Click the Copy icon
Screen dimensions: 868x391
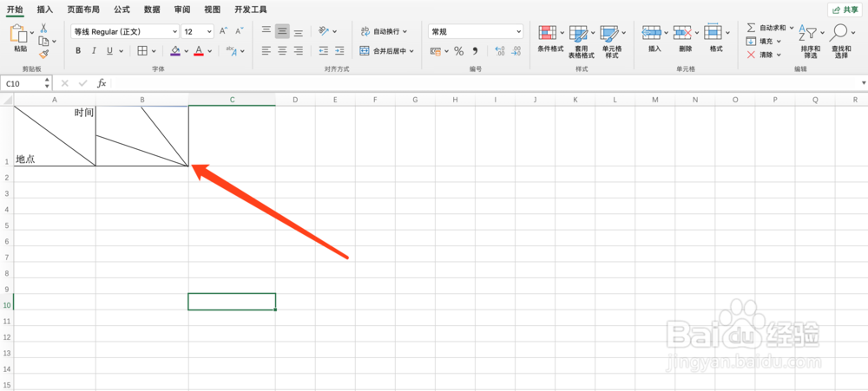[43, 41]
